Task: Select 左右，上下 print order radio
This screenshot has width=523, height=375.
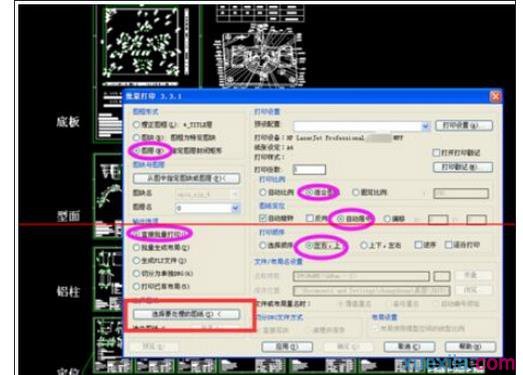Action: (309, 246)
